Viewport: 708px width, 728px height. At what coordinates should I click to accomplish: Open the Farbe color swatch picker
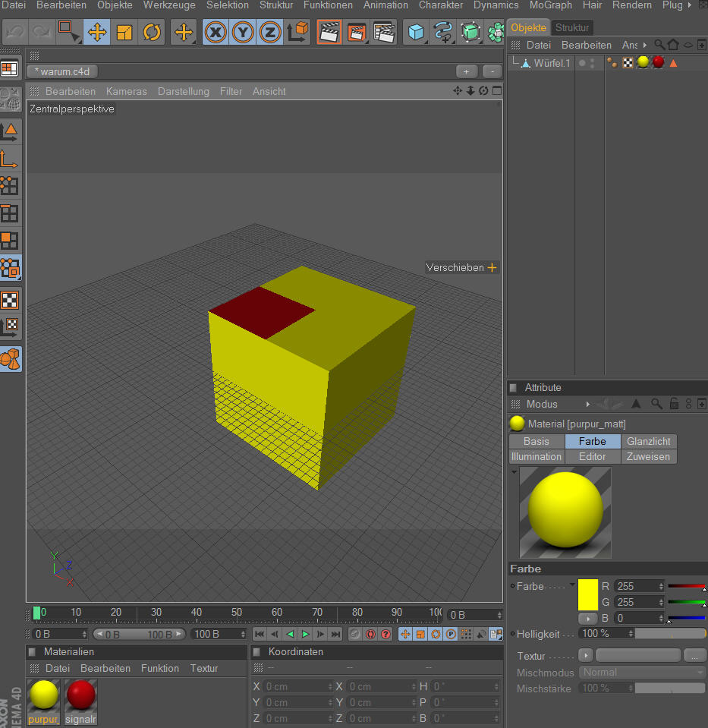click(x=588, y=594)
